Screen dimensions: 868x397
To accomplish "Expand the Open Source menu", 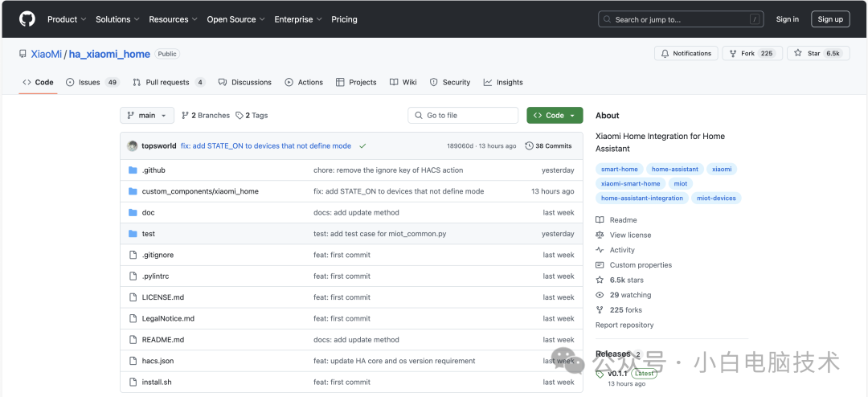I will pos(235,18).
